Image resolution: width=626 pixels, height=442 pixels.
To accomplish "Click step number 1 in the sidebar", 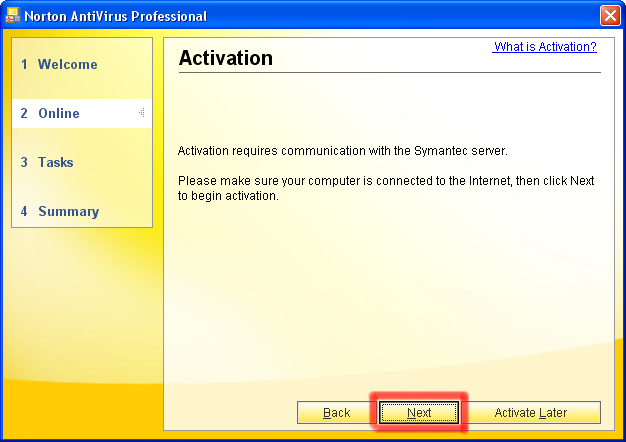I will pyautogui.click(x=24, y=65).
